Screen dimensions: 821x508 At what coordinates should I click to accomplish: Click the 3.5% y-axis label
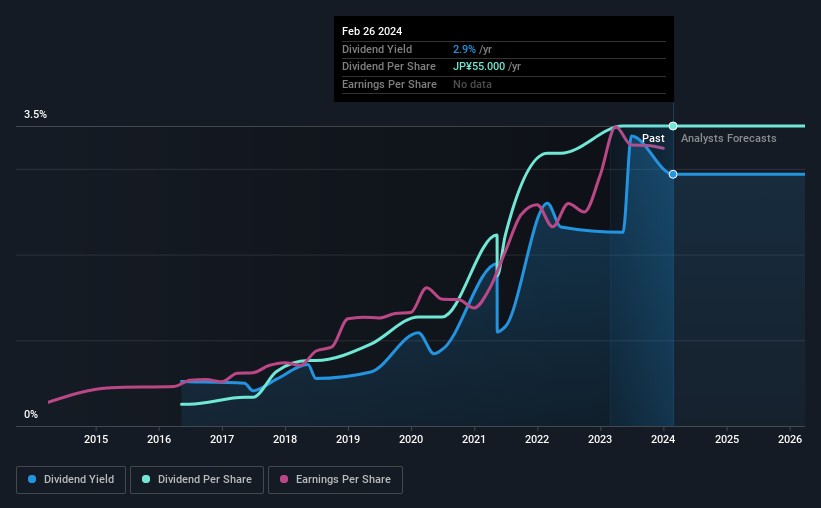tap(35, 114)
